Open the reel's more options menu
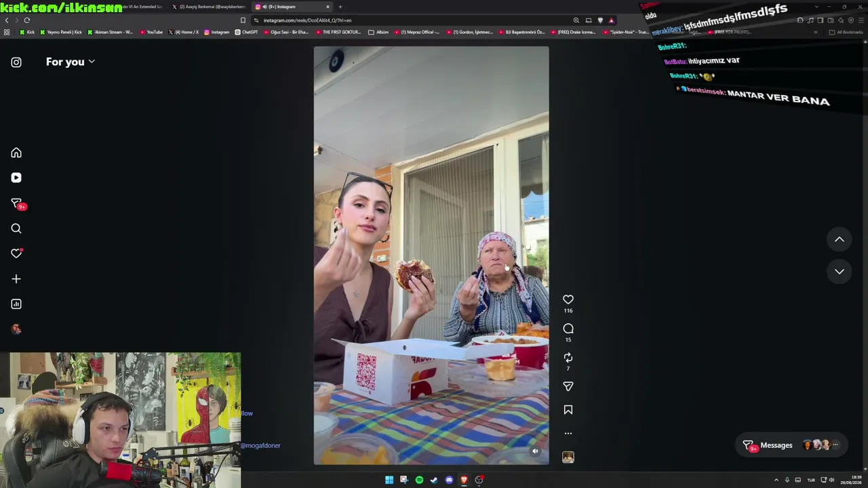Viewport: 868px width, 488px height. pos(568,433)
